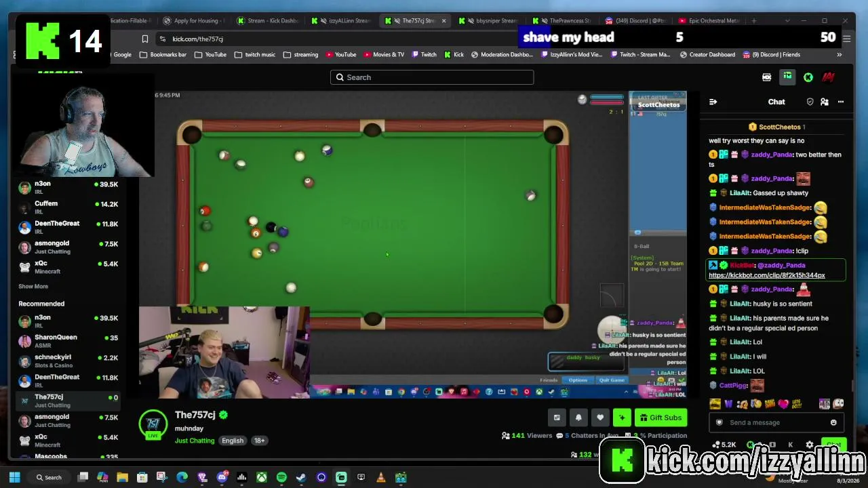Focus the Kick Search box
This screenshot has width=868, height=488.
(x=432, y=77)
